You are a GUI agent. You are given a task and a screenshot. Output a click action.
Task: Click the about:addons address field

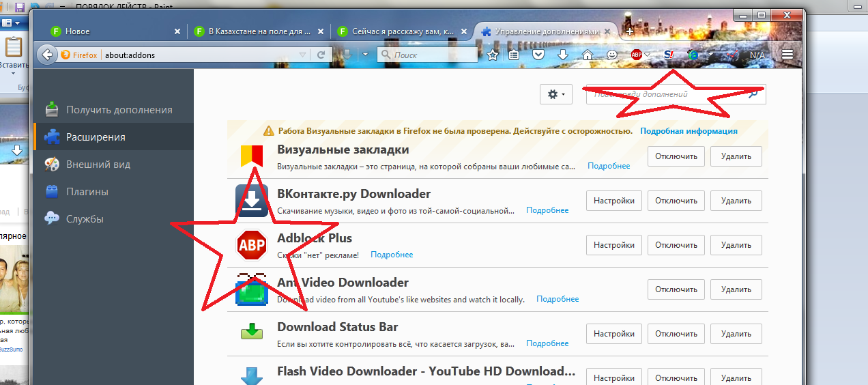pyautogui.click(x=201, y=55)
